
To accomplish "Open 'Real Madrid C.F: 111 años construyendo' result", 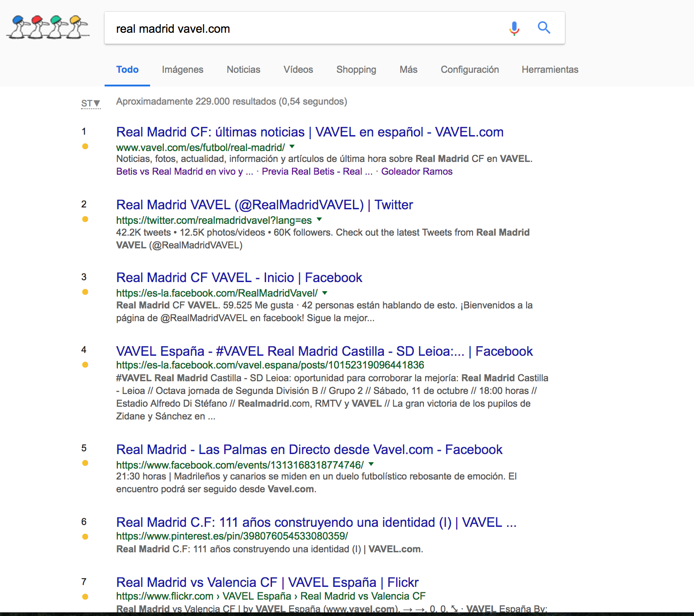I will pyautogui.click(x=317, y=522).
